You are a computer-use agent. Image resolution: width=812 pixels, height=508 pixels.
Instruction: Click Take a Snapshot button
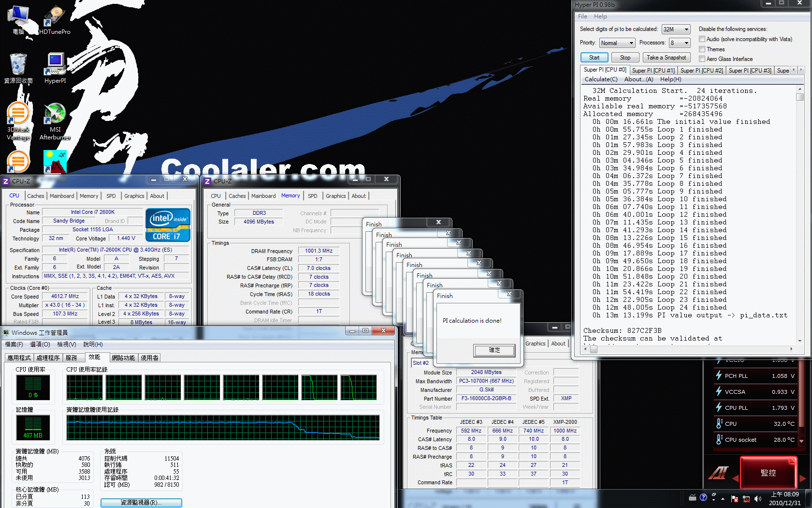tap(666, 58)
